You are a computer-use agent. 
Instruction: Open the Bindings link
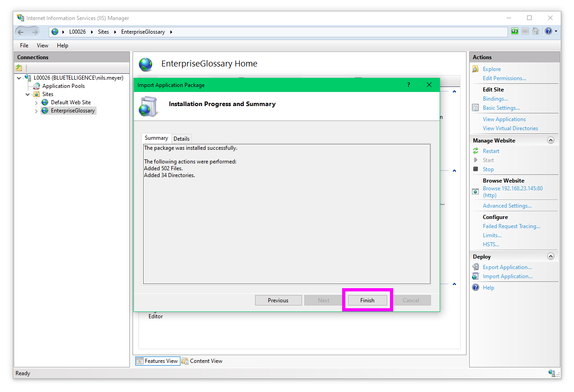click(495, 99)
